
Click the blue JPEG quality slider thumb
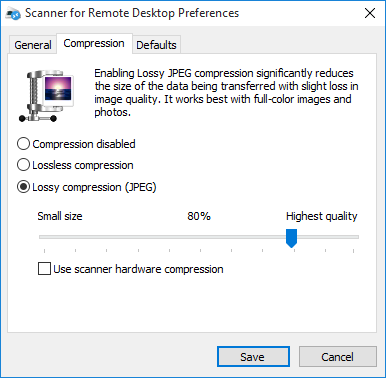click(x=291, y=238)
